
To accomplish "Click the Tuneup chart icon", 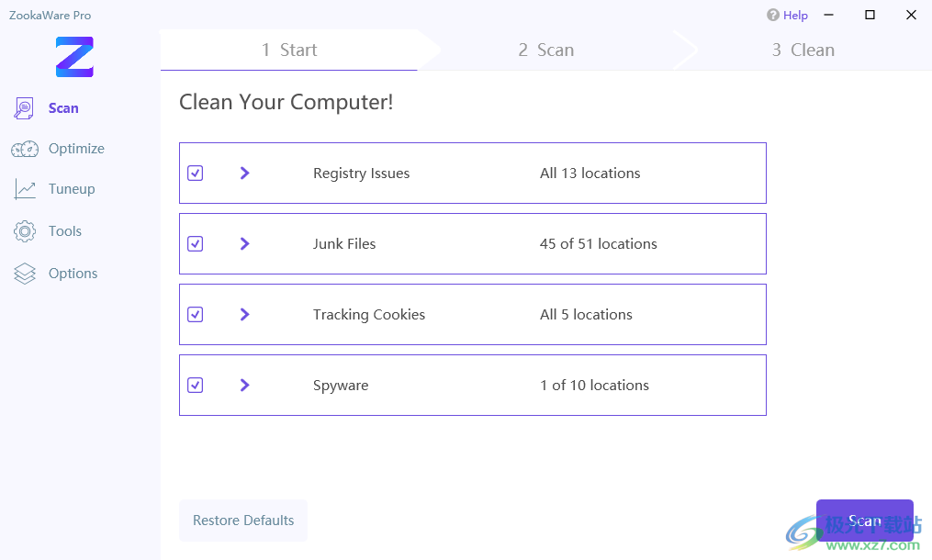I will pos(25,189).
